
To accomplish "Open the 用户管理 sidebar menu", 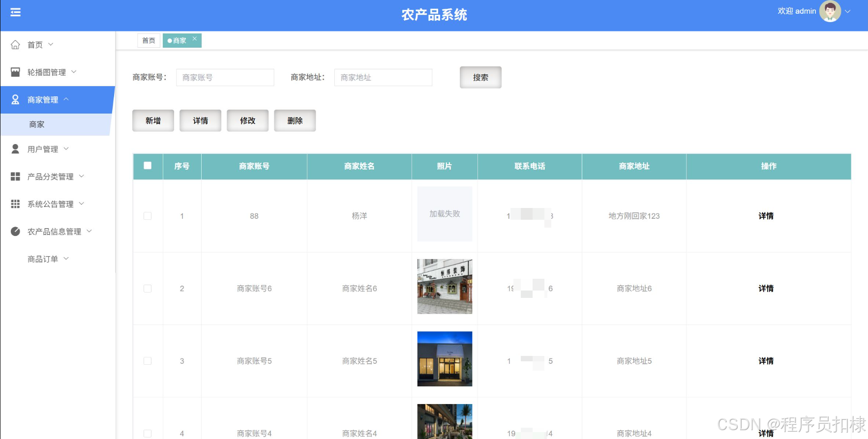I will click(58, 149).
